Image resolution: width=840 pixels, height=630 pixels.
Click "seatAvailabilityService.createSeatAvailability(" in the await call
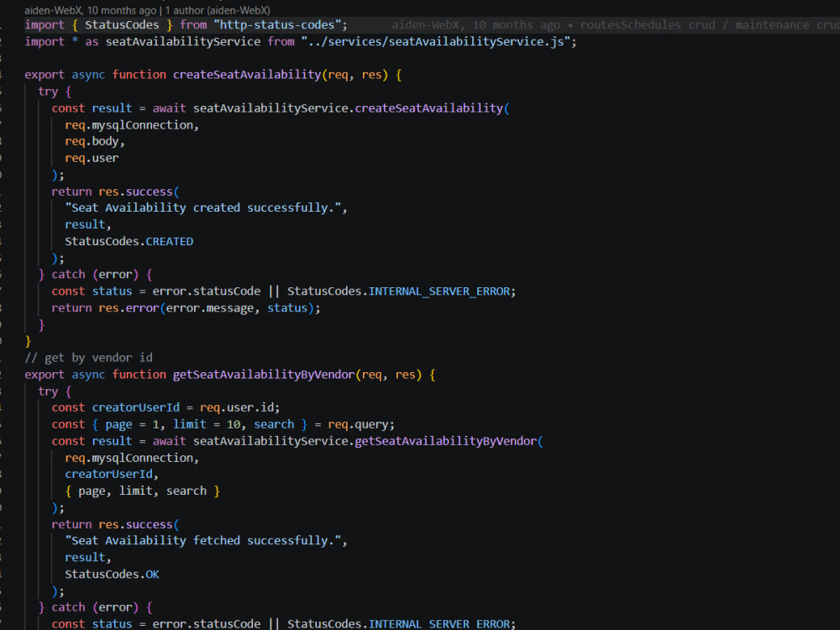coord(351,108)
